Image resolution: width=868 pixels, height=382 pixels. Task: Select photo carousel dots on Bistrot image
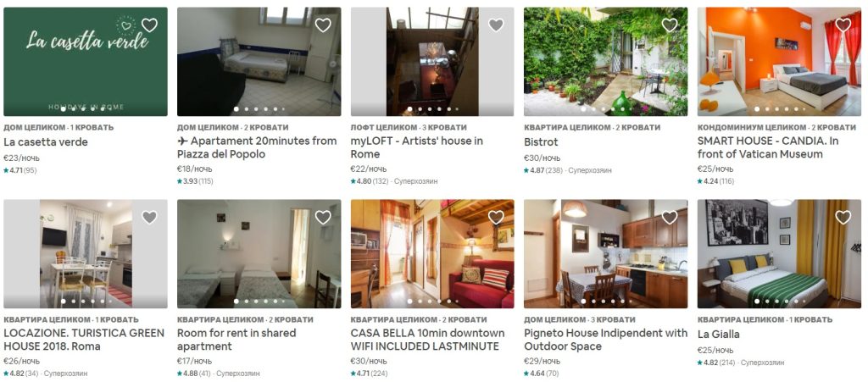tap(605, 109)
